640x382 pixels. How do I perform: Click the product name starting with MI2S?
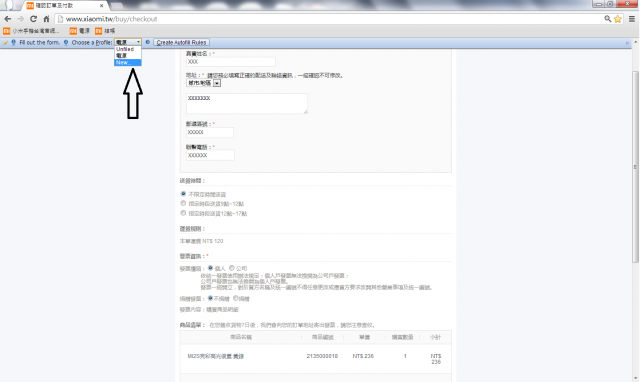click(216, 356)
